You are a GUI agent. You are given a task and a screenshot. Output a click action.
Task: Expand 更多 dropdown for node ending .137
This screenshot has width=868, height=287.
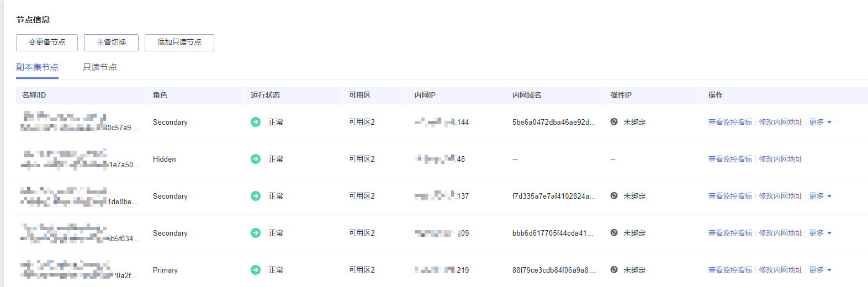tap(820, 196)
